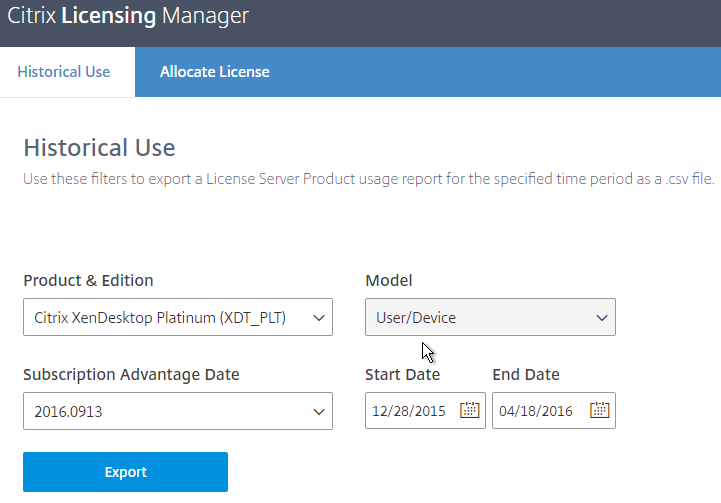
Task: Click the Model field label
Action: (x=389, y=280)
